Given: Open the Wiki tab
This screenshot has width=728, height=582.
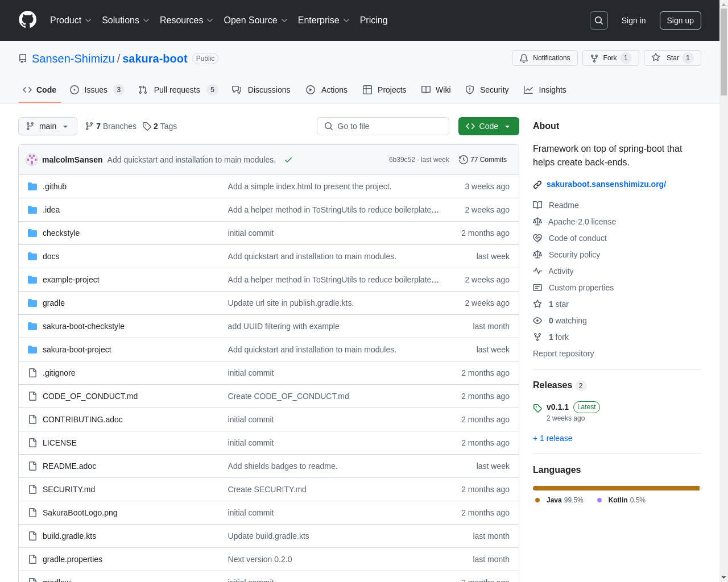Looking at the screenshot, I should [x=436, y=90].
